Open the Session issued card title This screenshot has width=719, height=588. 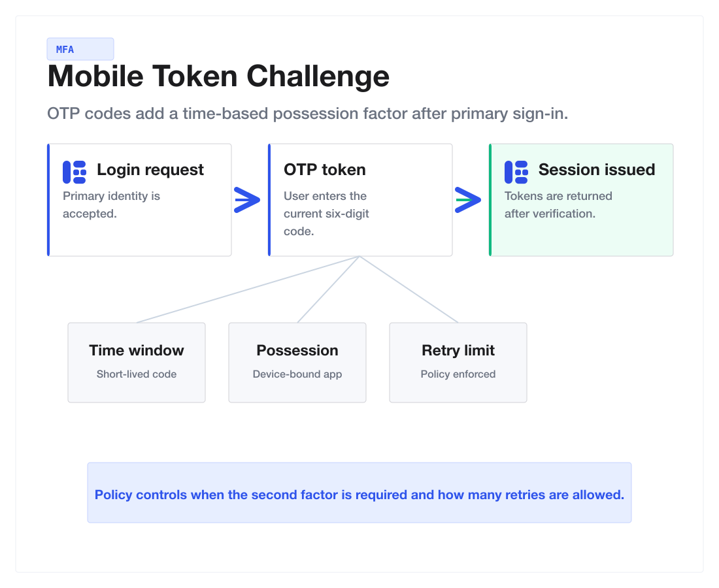pyautogui.click(x=597, y=170)
